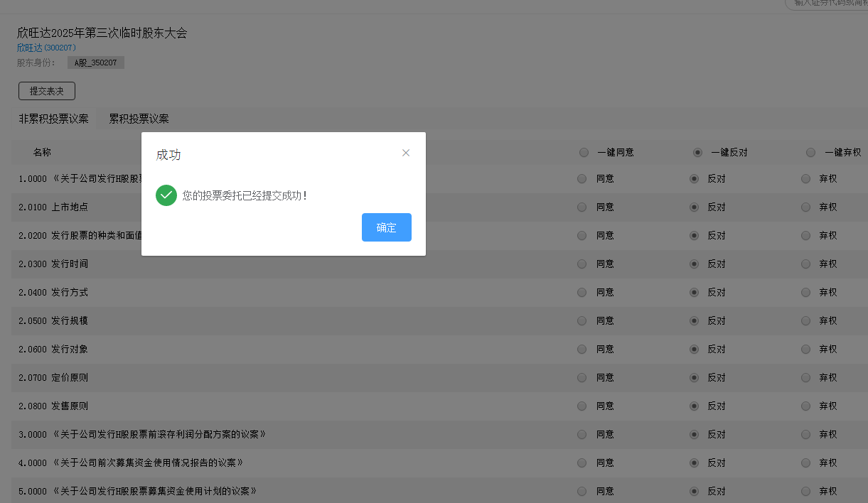Select the 一键弃权 radio button

click(811, 152)
